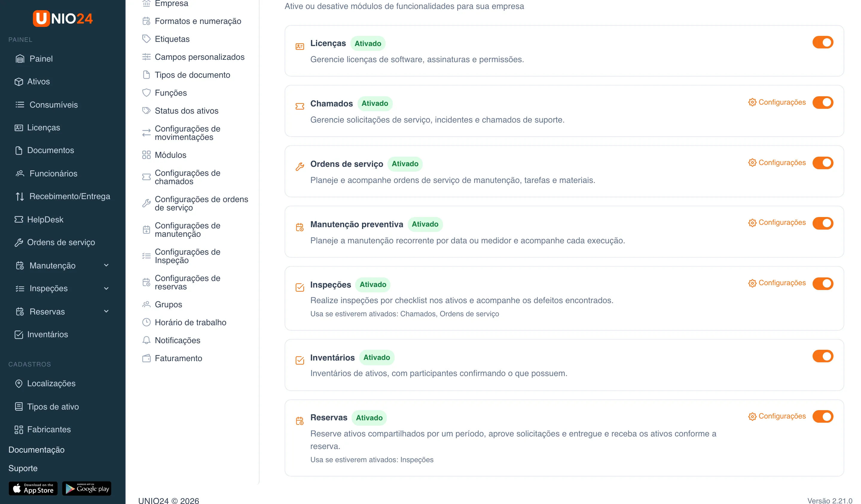This screenshot has width=861, height=504.
Task: Click the sidebar Inventários checkbox icon
Action: (19, 335)
